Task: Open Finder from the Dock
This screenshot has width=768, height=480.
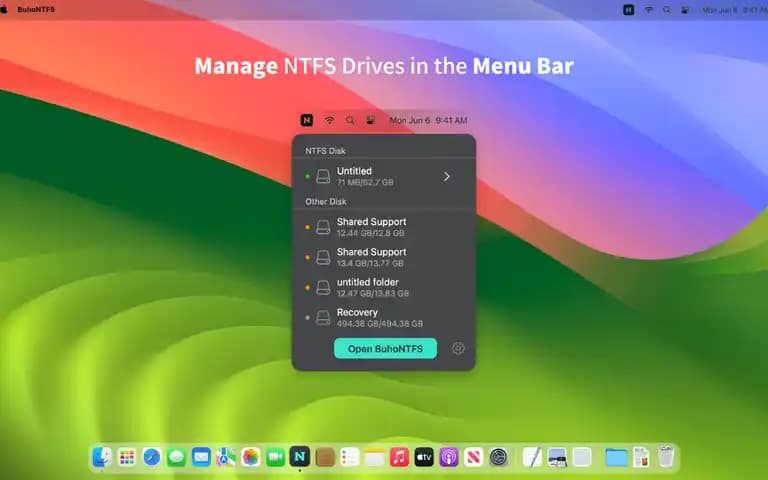Action: 102,457
